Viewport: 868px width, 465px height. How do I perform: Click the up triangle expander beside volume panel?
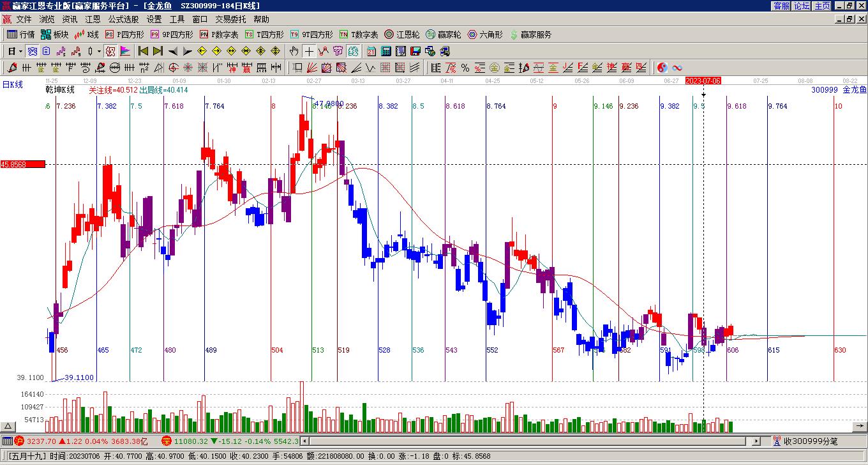coord(8,427)
